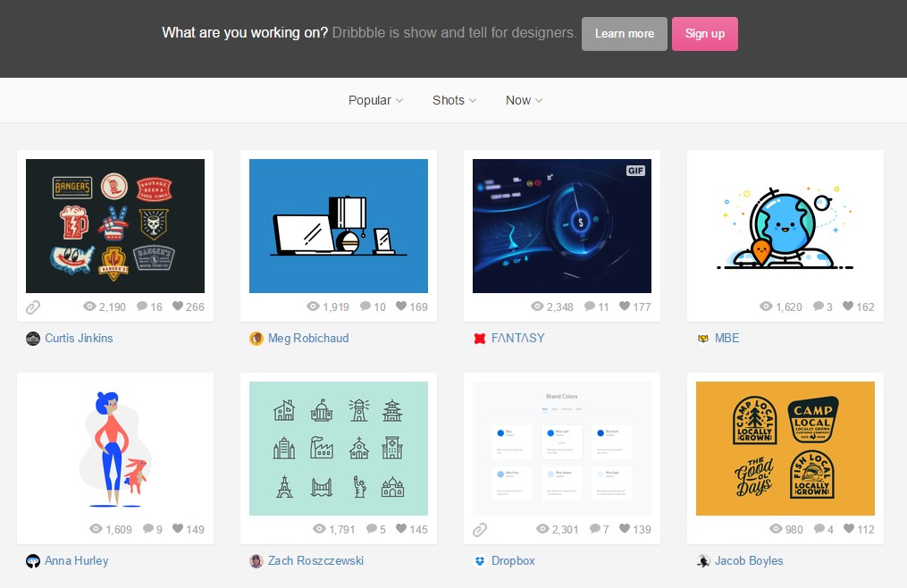Click the comment icon showing 3
Screen dimensions: 907x588
(x=819, y=307)
